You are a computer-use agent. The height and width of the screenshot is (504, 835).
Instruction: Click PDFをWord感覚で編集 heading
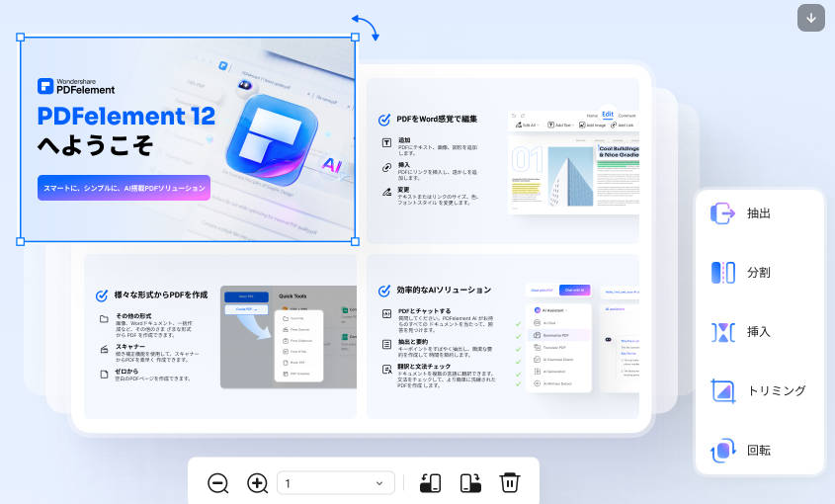[x=437, y=119]
